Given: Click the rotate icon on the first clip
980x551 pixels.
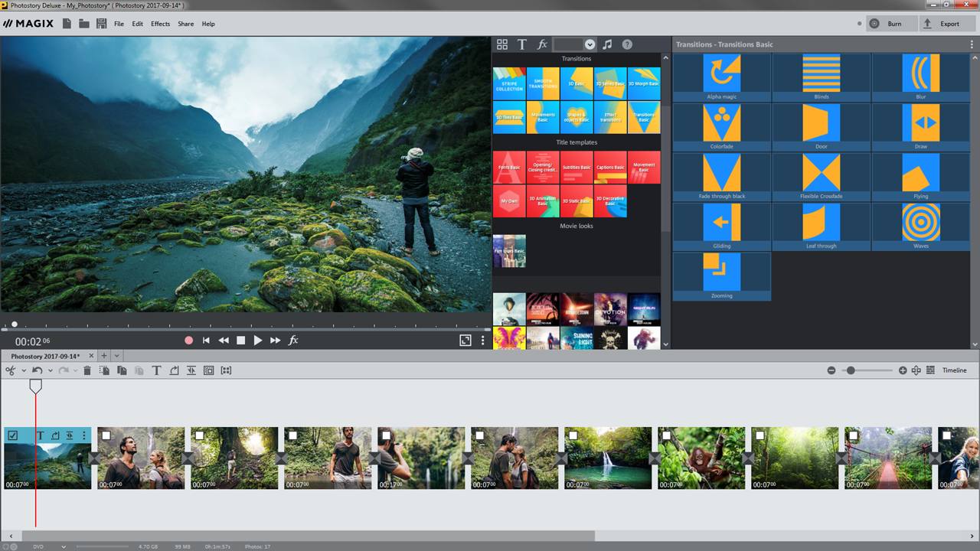Looking at the screenshot, I should pos(55,435).
